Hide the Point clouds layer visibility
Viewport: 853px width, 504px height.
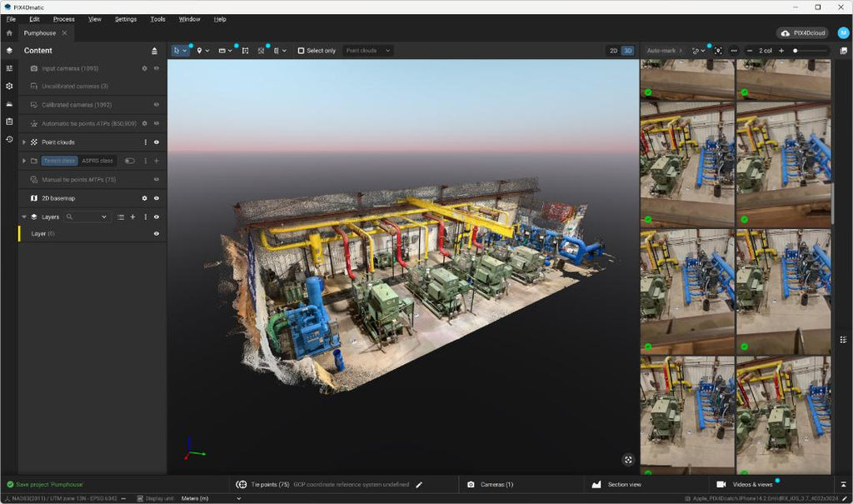[x=156, y=142]
